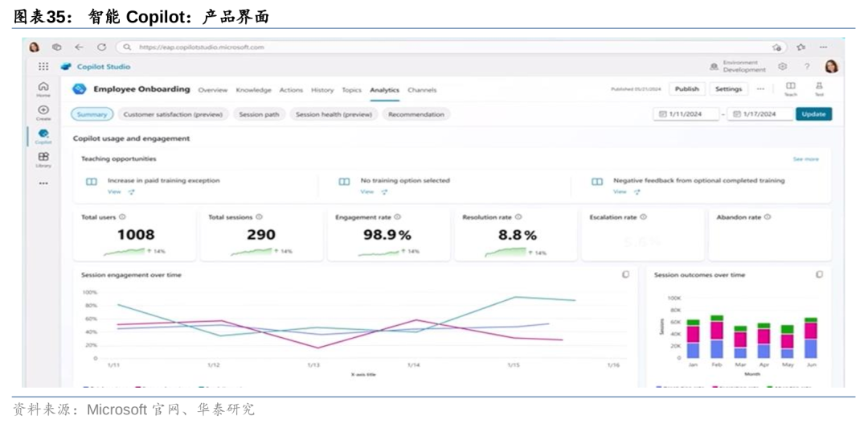This screenshot has width=868, height=424.
Task: Click the See more link
Action: point(805,159)
